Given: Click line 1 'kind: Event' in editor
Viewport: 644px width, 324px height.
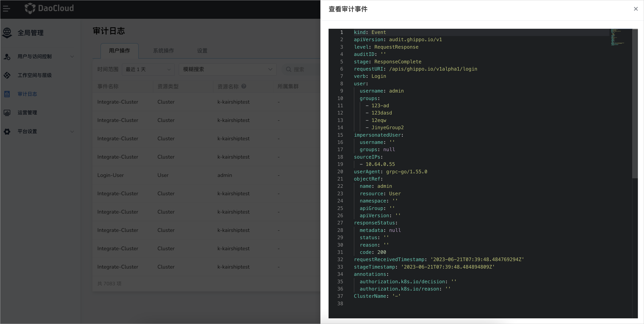Looking at the screenshot, I should coord(370,32).
